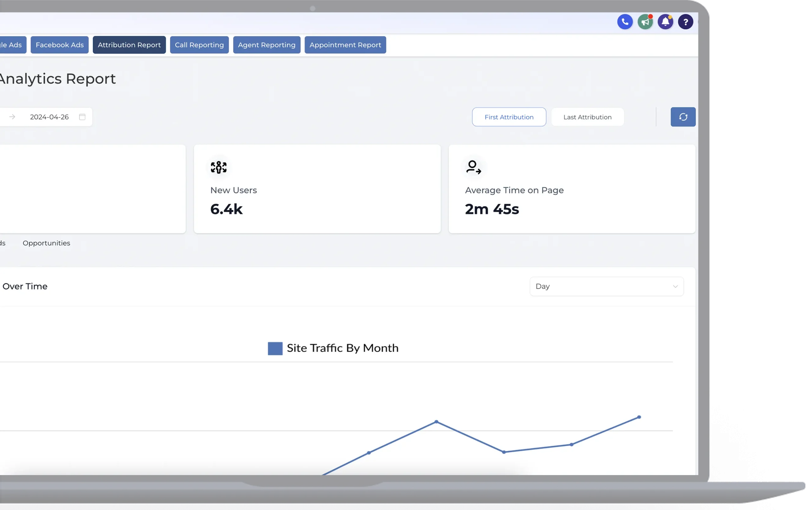Click Facebook Ads menu item

click(60, 45)
